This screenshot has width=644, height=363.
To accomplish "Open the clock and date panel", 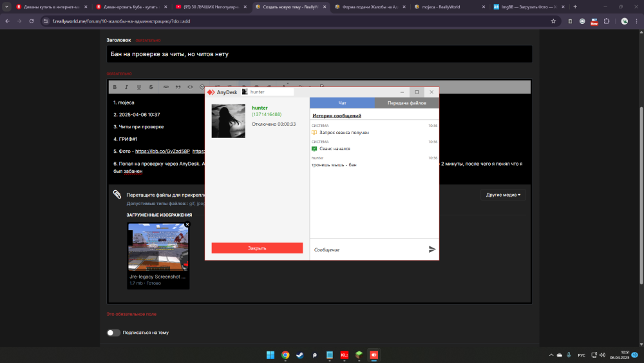I will (620, 355).
